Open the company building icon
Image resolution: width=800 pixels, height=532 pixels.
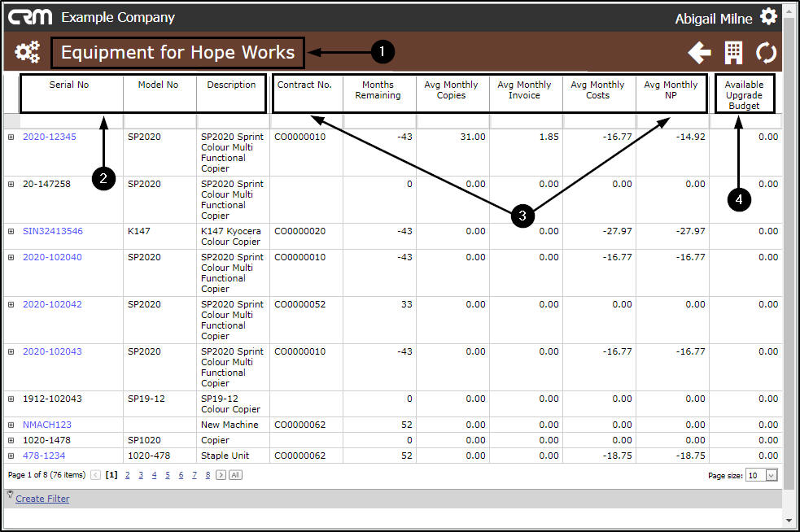[733, 53]
